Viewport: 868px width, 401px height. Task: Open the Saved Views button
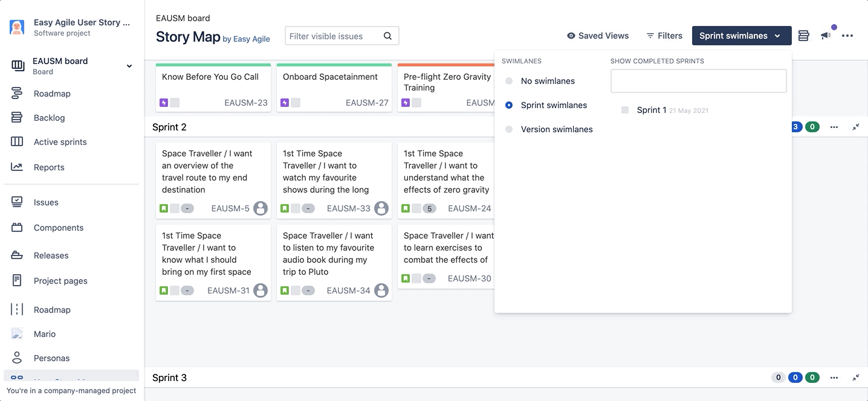click(597, 36)
